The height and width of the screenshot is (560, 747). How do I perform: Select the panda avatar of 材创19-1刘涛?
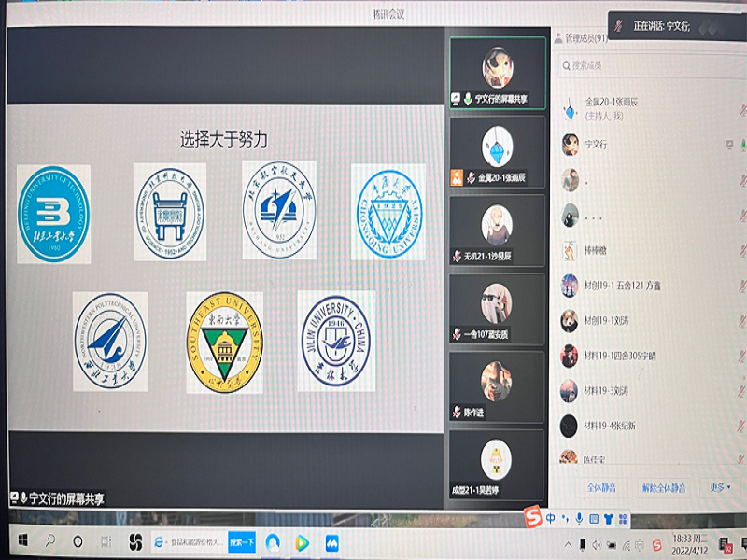pos(570,320)
